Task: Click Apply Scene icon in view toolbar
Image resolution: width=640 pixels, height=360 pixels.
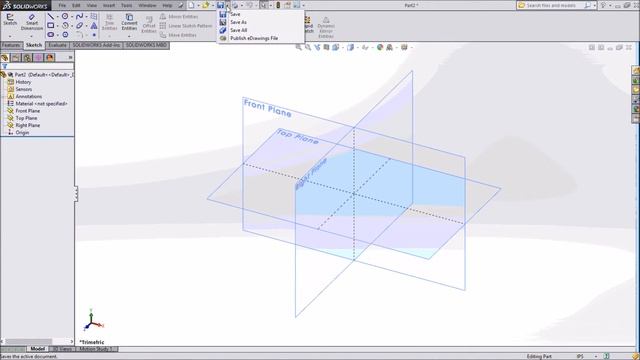Action: [390, 47]
